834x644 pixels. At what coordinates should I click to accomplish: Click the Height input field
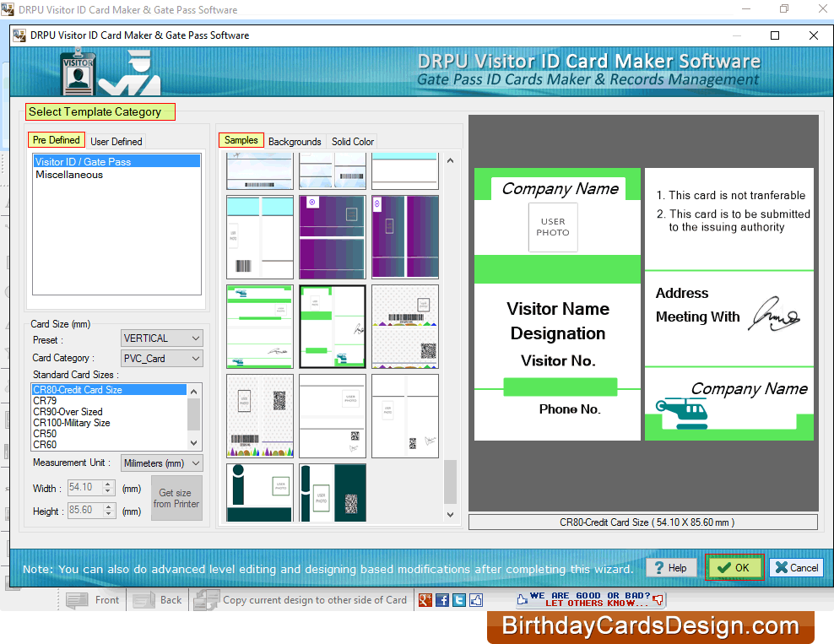tap(85, 510)
